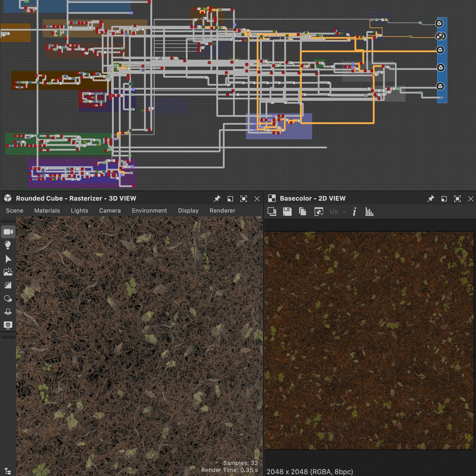
Task: Maximize the 3D View panel to fullscreen
Action: (x=244, y=199)
